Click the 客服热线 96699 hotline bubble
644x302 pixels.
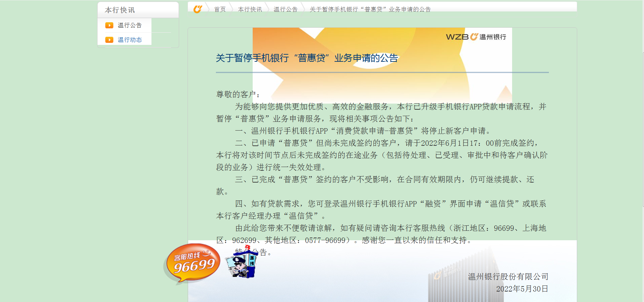(192, 263)
